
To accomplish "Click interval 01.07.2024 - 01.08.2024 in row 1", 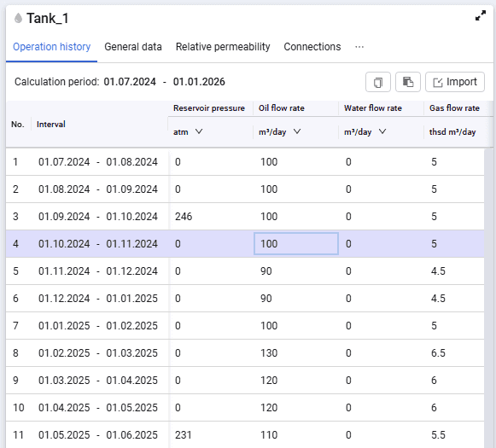I will (98, 162).
